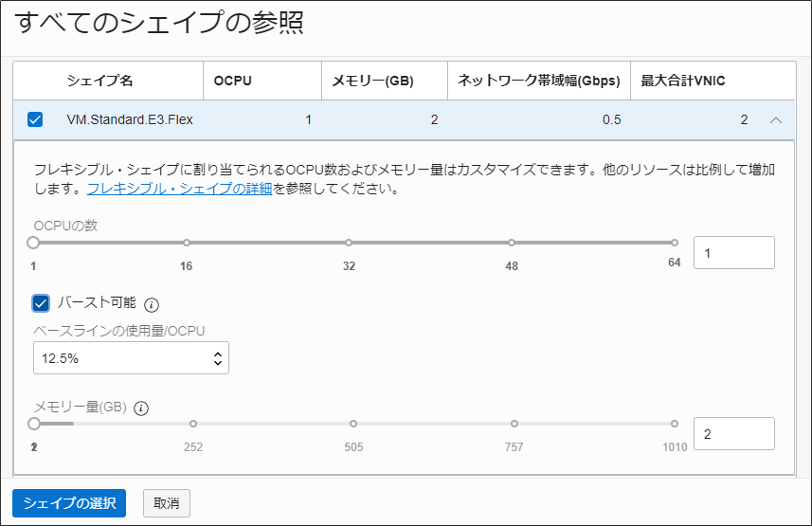
Task: Uncheck the VM.Standard.E3.Flex shape checkbox
Action: (35, 119)
